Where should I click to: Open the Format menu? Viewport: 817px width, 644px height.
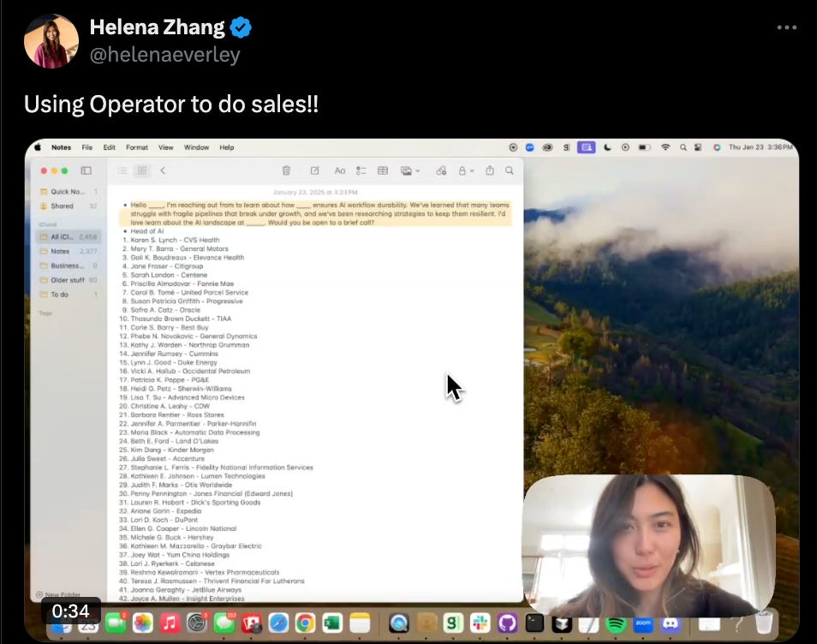coord(137,147)
